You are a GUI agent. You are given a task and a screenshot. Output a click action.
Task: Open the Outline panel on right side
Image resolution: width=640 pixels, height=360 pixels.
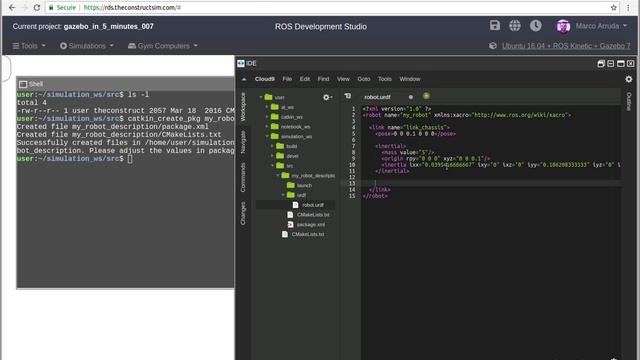click(x=629, y=101)
